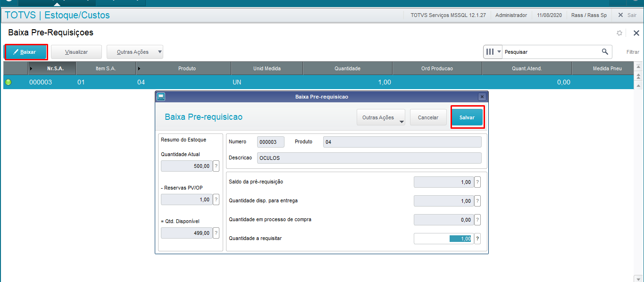Open help for Quantidade Atual
Screen dimensions: 644x282
216,166
